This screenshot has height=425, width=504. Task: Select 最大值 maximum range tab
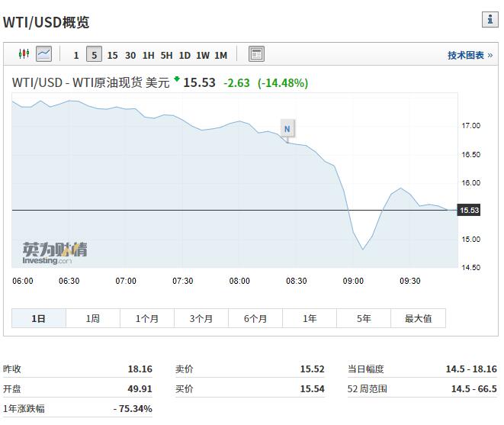click(x=418, y=318)
